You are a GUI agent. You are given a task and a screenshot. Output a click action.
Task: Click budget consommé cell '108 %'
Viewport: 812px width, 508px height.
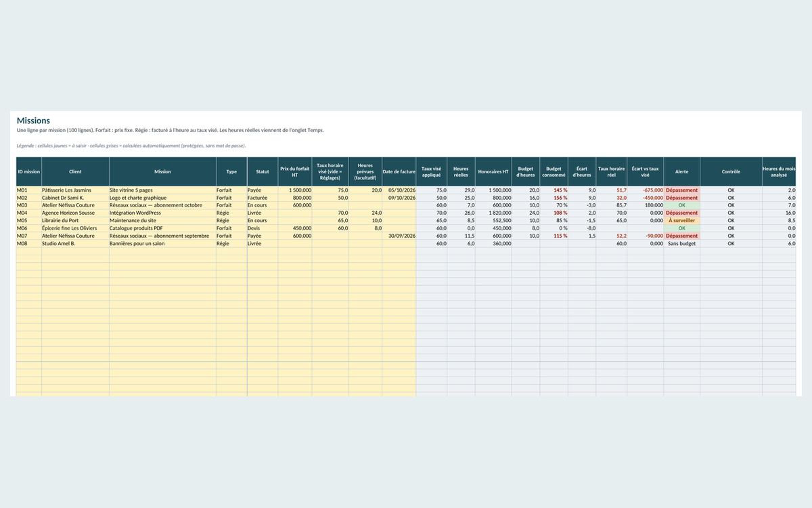coord(554,213)
